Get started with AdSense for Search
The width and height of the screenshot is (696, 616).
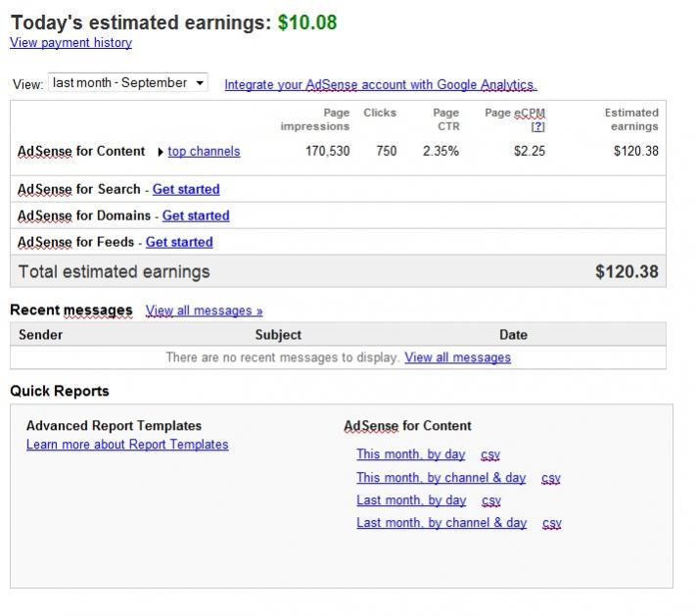pyautogui.click(x=186, y=189)
